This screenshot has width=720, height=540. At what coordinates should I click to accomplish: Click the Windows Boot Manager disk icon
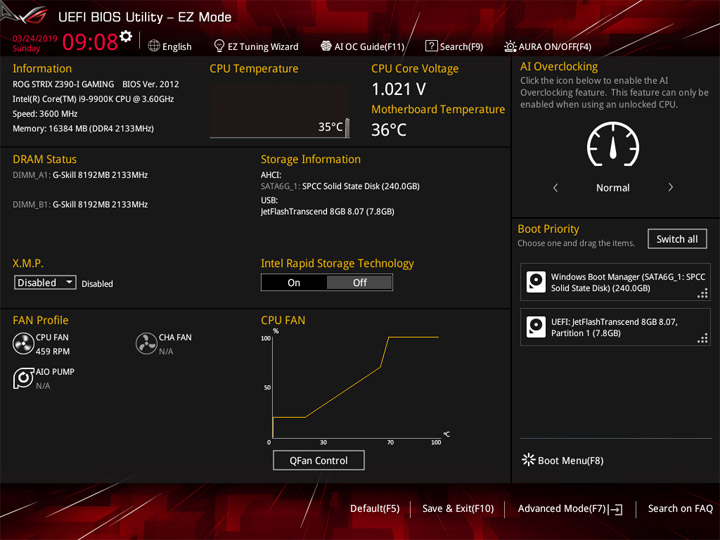click(536, 282)
